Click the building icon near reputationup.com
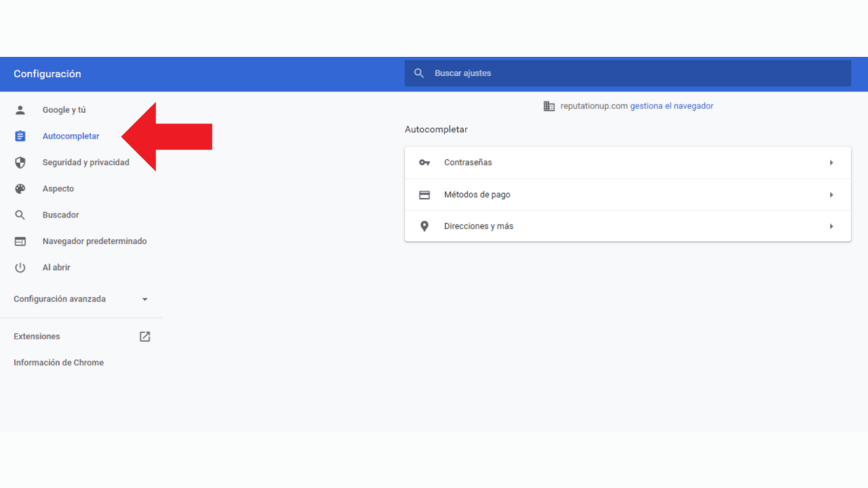The height and width of the screenshot is (488, 868). [549, 106]
